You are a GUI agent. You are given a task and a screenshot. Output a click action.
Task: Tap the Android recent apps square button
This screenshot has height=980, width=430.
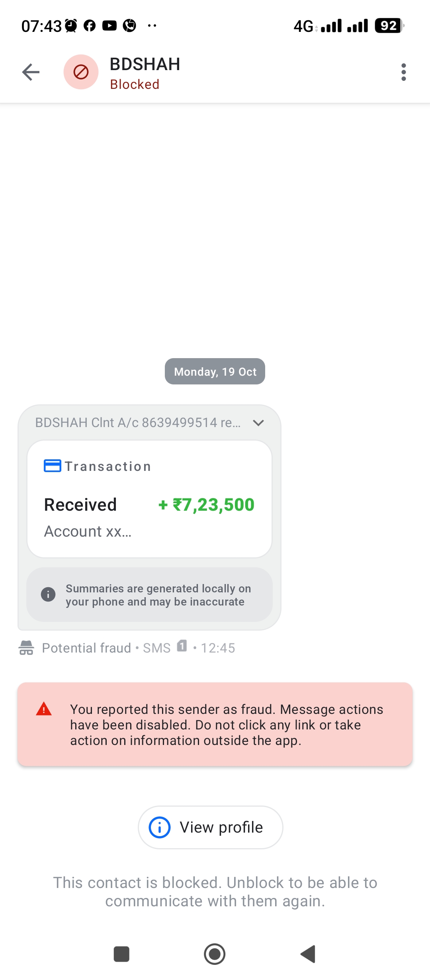click(121, 954)
